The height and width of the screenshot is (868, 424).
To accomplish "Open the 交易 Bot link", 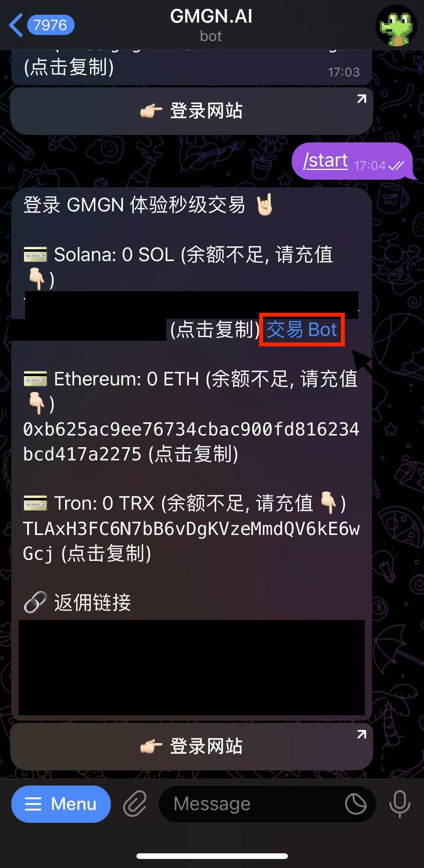I will click(302, 330).
